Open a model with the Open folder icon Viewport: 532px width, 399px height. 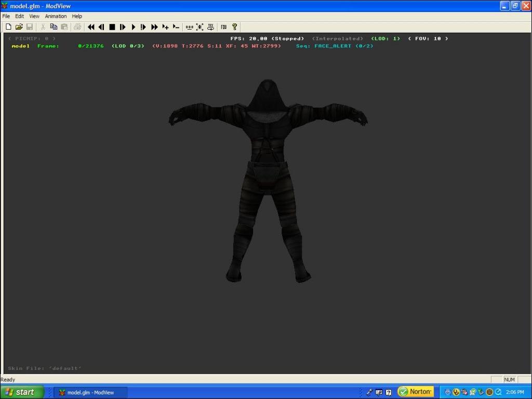click(x=19, y=26)
